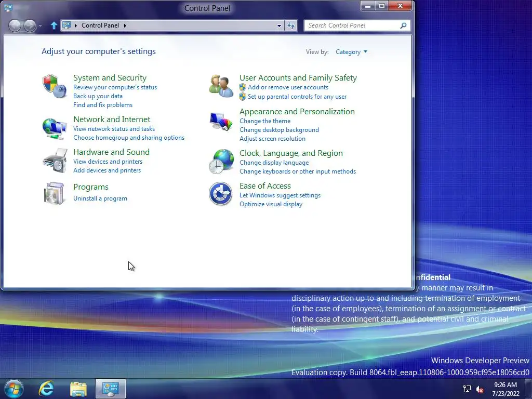Screen dimensions: 532x399
Task: Click the muted volume tray icon
Action: [480, 389]
